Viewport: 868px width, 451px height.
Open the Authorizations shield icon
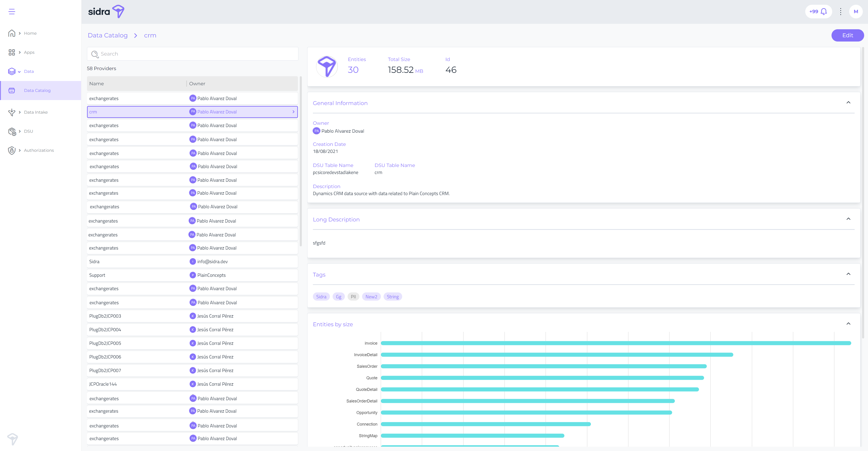click(12, 150)
